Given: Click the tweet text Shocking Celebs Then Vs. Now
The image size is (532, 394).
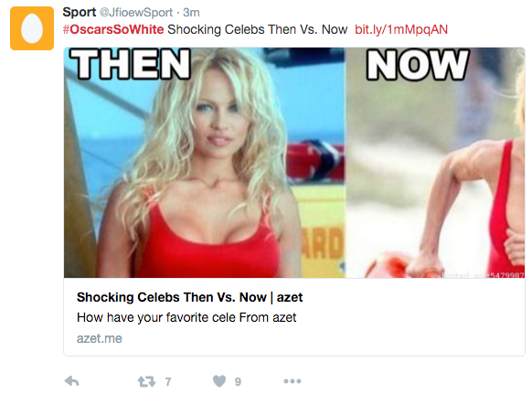Looking at the screenshot, I should tap(258, 29).
